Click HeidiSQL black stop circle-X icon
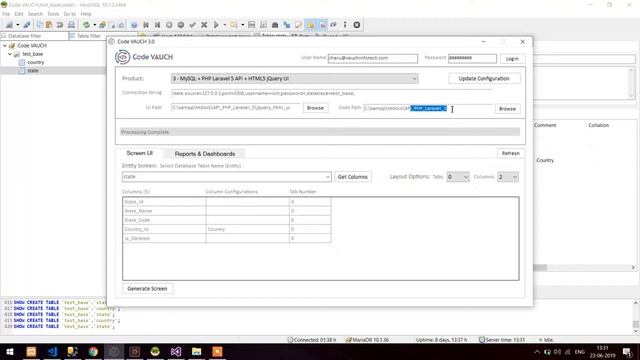The width and height of the screenshot is (640, 360). (x=357, y=25)
